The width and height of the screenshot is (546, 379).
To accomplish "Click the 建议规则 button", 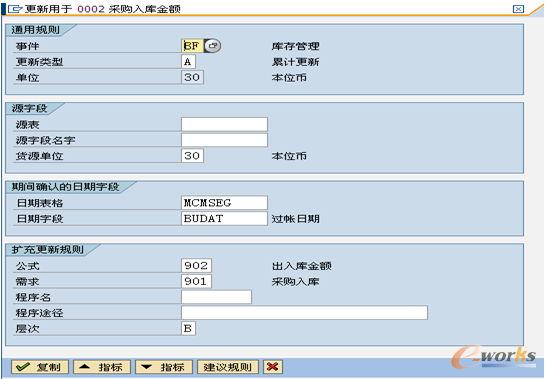I will [x=228, y=367].
